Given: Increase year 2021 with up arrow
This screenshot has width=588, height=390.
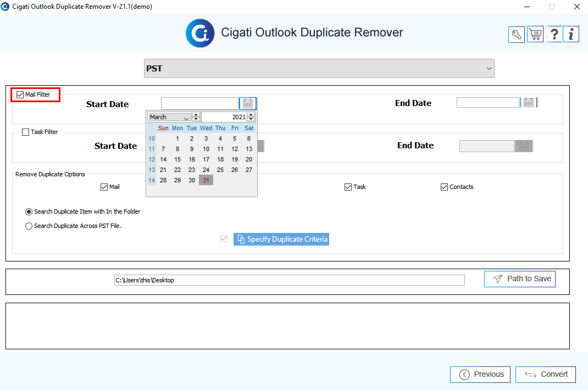Looking at the screenshot, I should click(x=251, y=115).
